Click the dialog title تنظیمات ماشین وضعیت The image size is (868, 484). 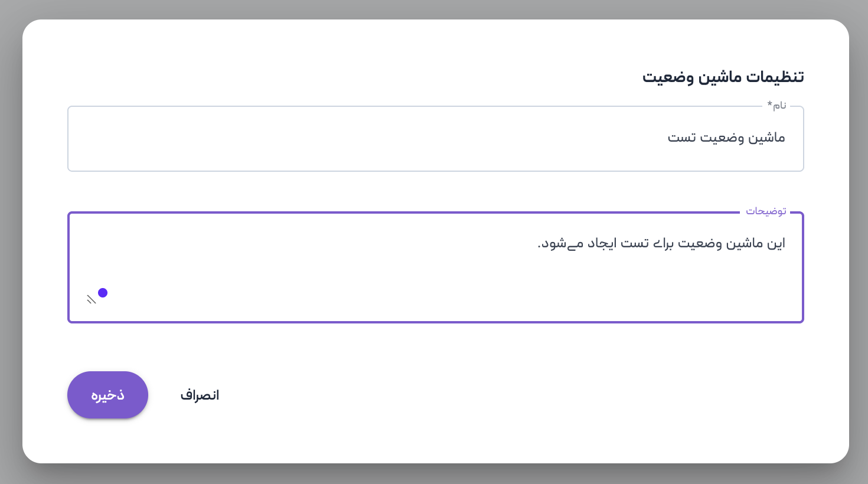pos(723,77)
